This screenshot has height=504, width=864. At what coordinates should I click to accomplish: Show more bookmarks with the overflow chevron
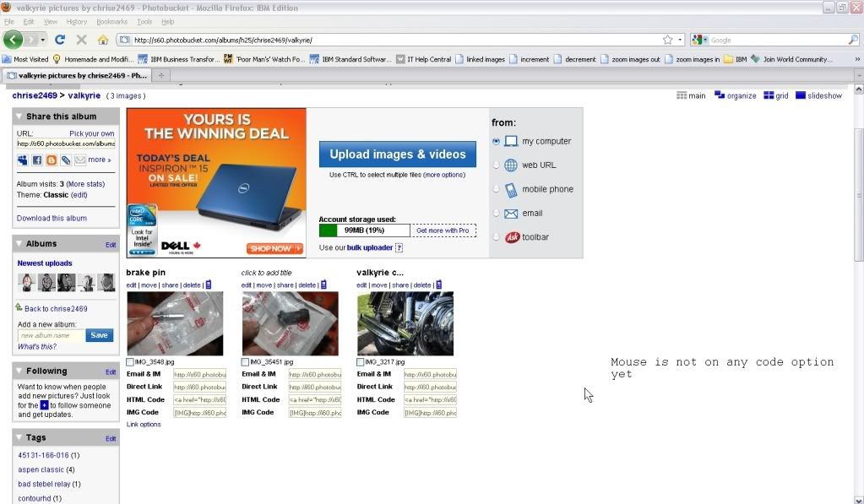click(857, 59)
